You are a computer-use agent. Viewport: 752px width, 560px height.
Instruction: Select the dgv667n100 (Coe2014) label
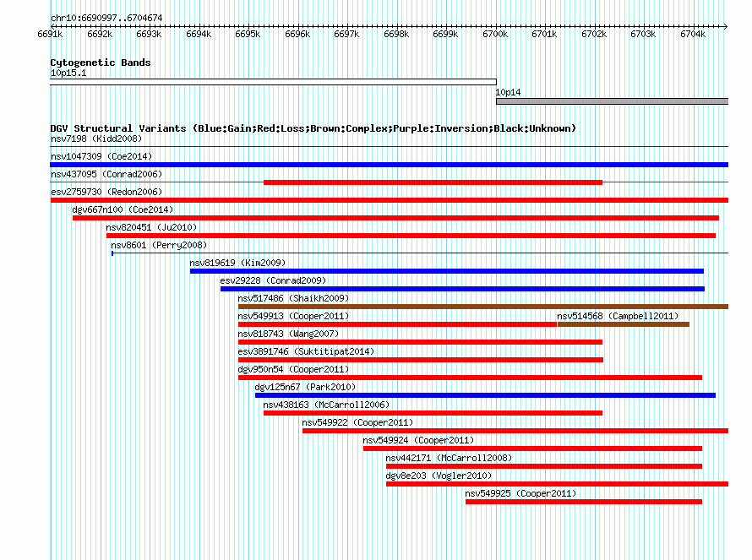point(123,210)
